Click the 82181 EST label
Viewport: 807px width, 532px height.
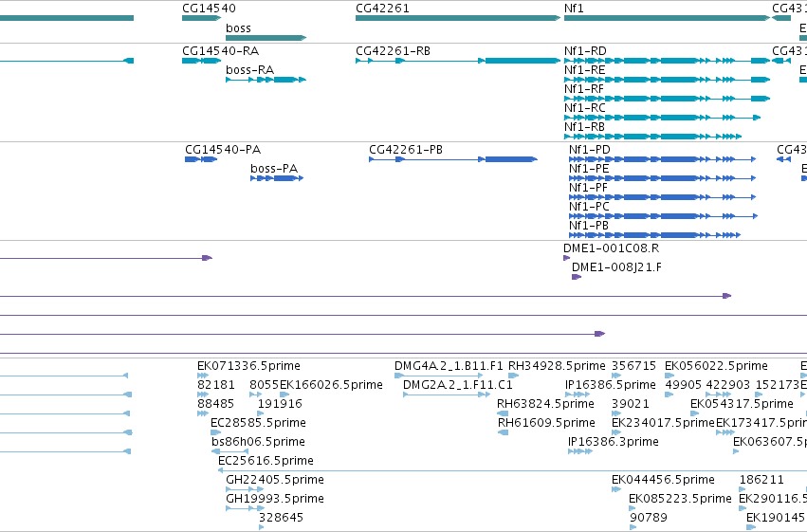215,385
